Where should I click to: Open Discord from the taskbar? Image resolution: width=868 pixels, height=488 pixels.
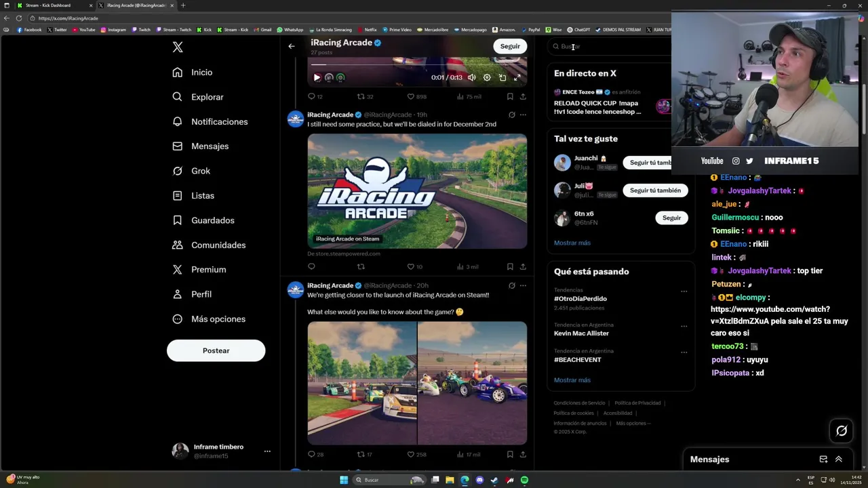[479, 480]
